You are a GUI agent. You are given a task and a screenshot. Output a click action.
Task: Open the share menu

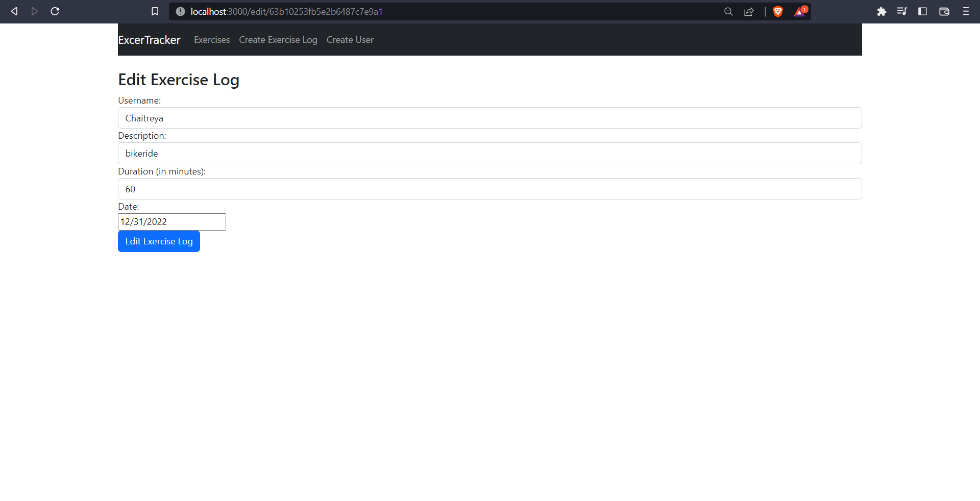pos(749,11)
